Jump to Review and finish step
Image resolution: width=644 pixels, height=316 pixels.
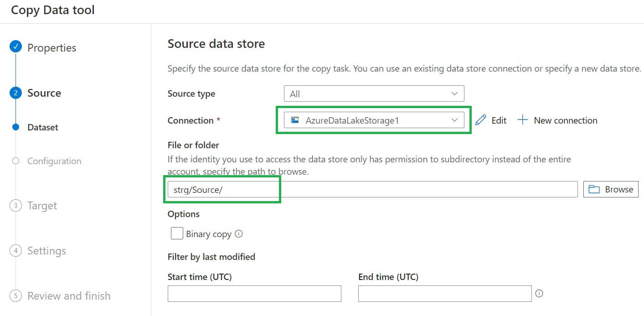(x=69, y=296)
